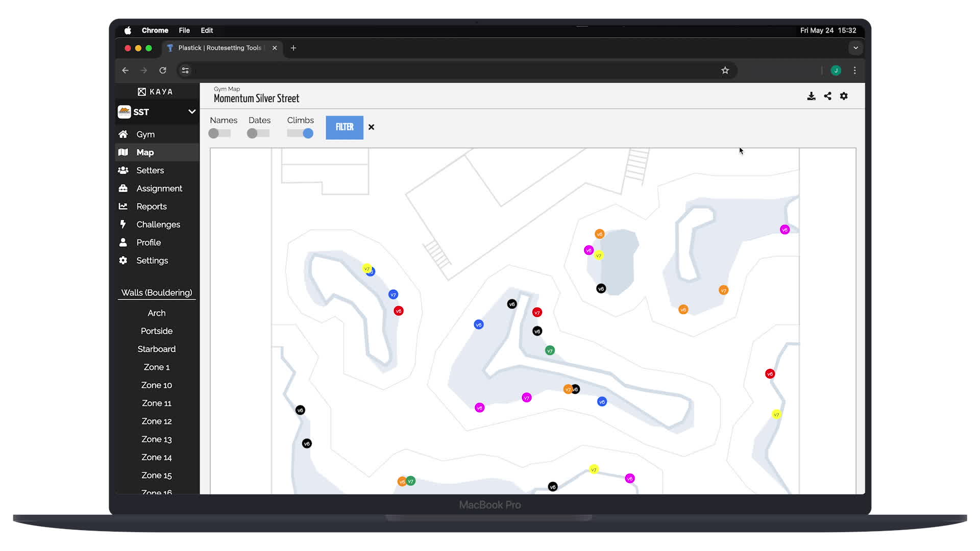The image size is (980, 551).
Task: Select the Plastick Routesetting Tools tab
Action: [x=219, y=48]
